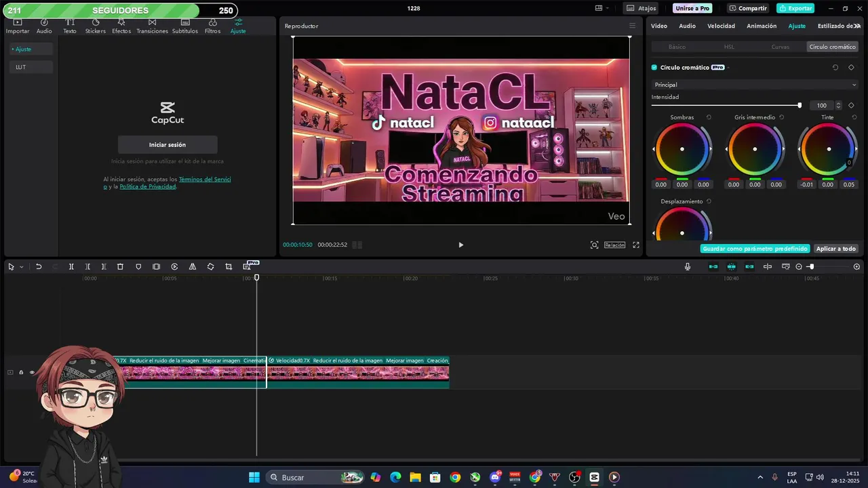Toggle linkage button in timeline toolbar
Image resolution: width=868 pixels, height=488 pixels.
[x=749, y=267]
